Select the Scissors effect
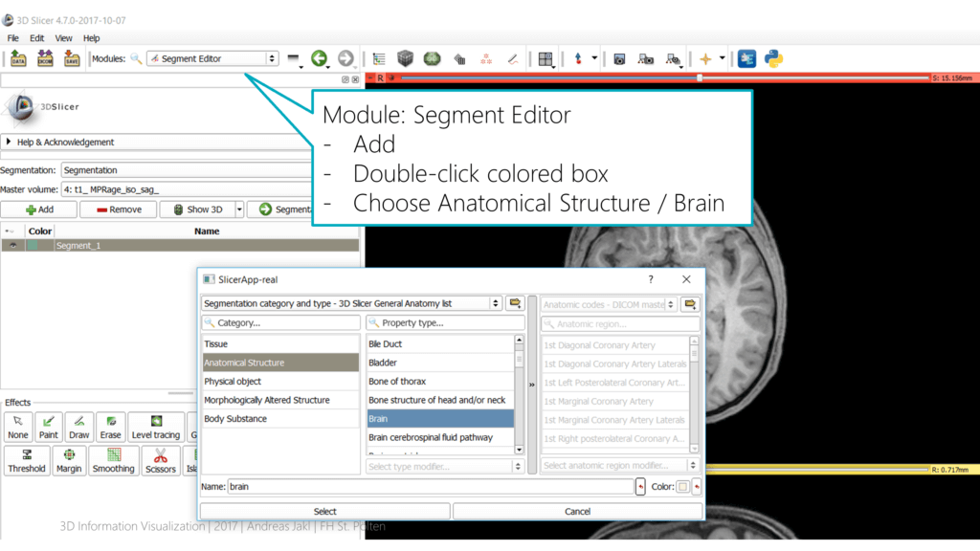 161,461
